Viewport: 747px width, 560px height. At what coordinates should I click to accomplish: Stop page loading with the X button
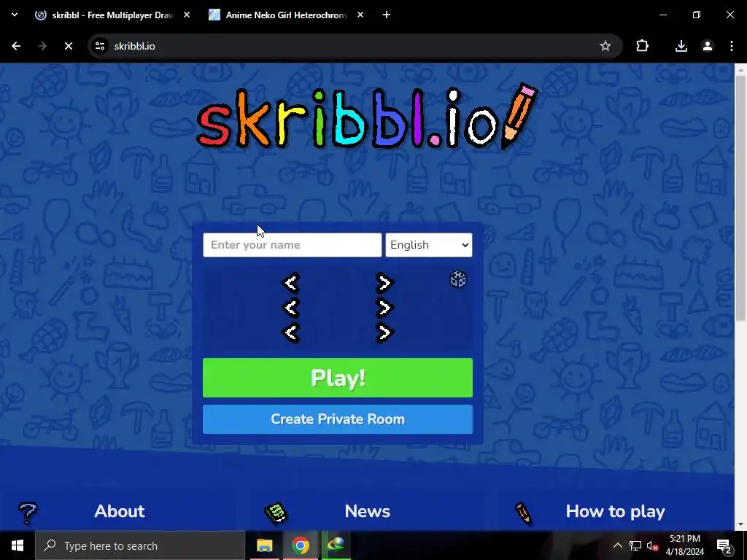click(68, 46)
